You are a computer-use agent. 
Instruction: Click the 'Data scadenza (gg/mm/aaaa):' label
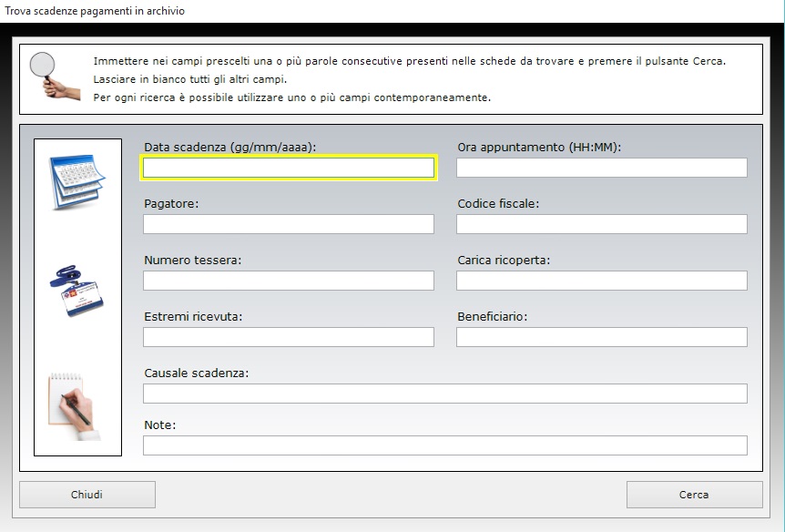coord(229,147)
